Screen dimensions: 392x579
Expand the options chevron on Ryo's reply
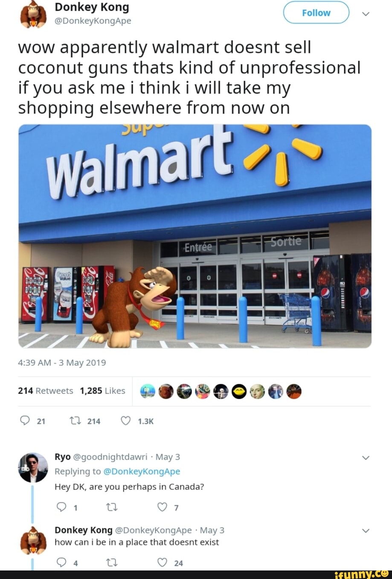point(366,458)
